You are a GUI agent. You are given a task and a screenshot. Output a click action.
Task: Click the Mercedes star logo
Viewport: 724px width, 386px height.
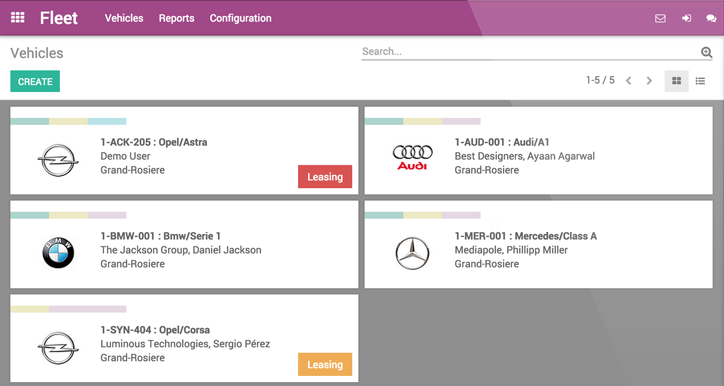pyautogui.click(x=412, y=253)
